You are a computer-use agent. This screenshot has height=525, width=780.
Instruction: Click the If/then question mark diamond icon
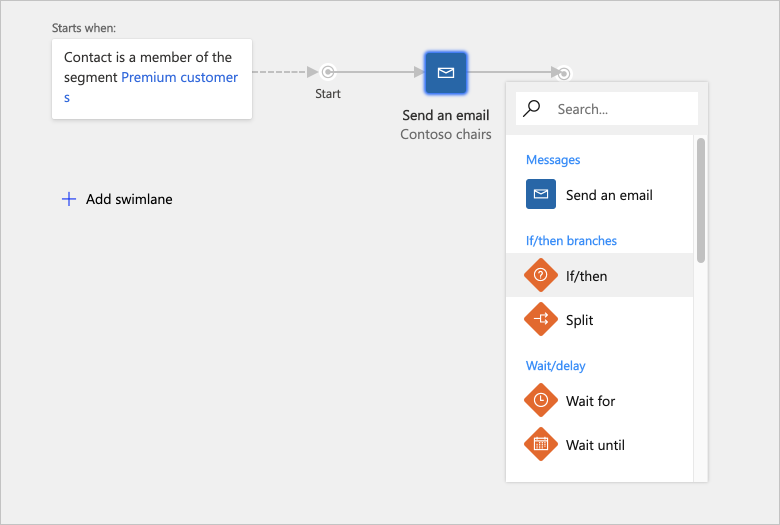[x=541, y=275]
